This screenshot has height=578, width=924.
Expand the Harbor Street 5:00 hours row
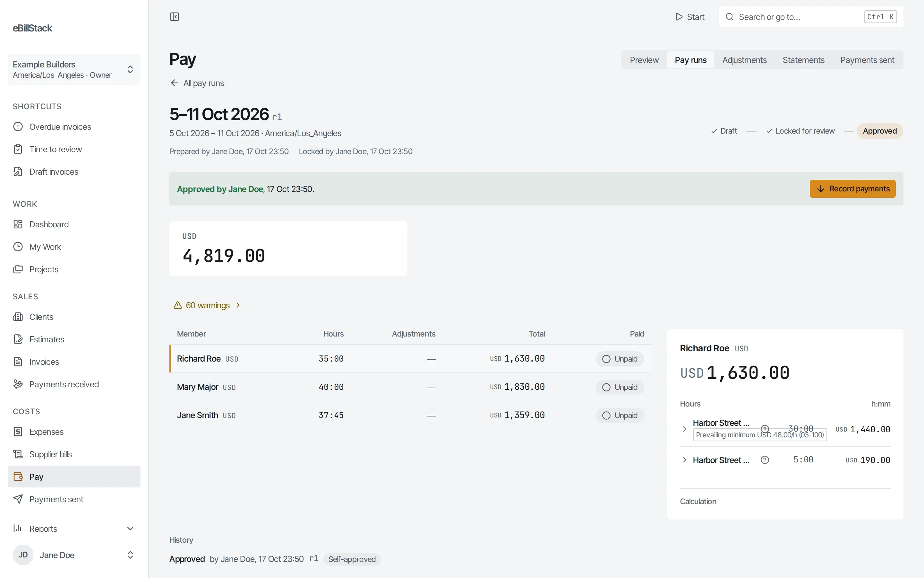point(685,460)
